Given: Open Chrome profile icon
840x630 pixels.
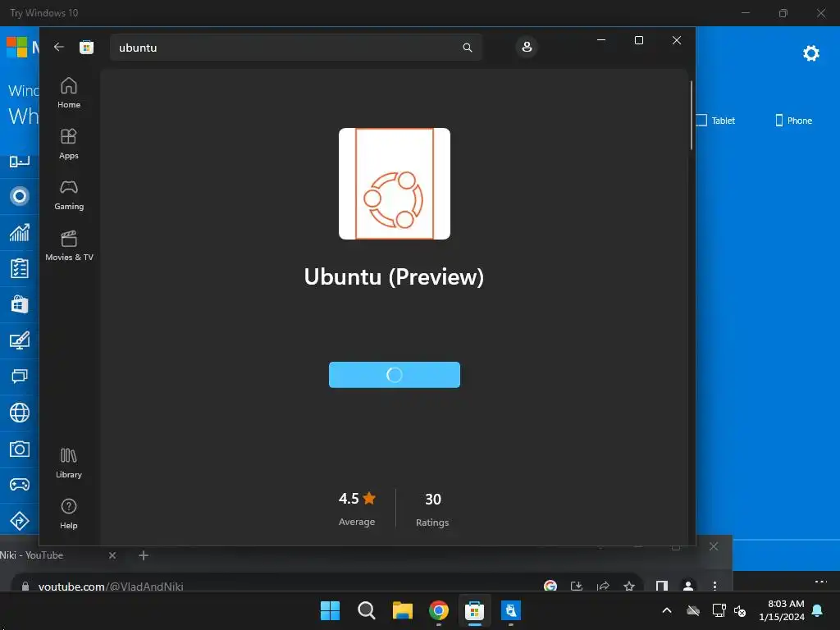Looking at the screenshot, I should click(688, 586).
